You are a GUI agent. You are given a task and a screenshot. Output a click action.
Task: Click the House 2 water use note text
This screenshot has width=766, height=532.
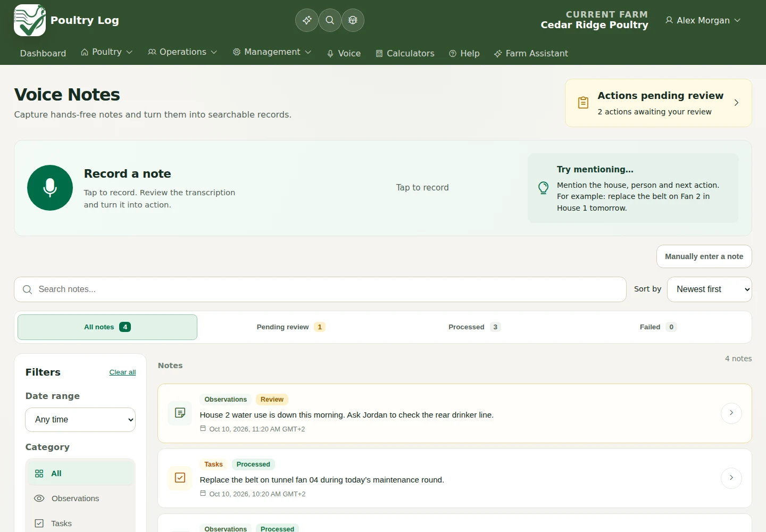coord(347,415)
